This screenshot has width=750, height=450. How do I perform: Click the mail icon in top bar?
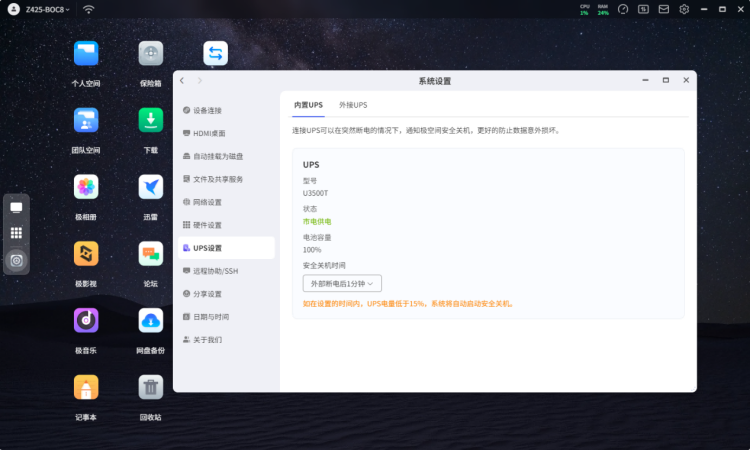[x=663, y=10]
